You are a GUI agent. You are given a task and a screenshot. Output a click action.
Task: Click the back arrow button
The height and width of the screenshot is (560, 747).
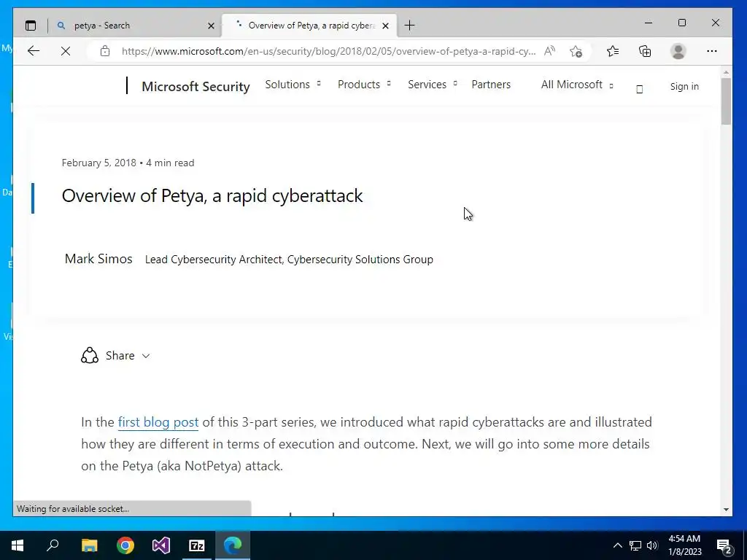pos(34,50)
